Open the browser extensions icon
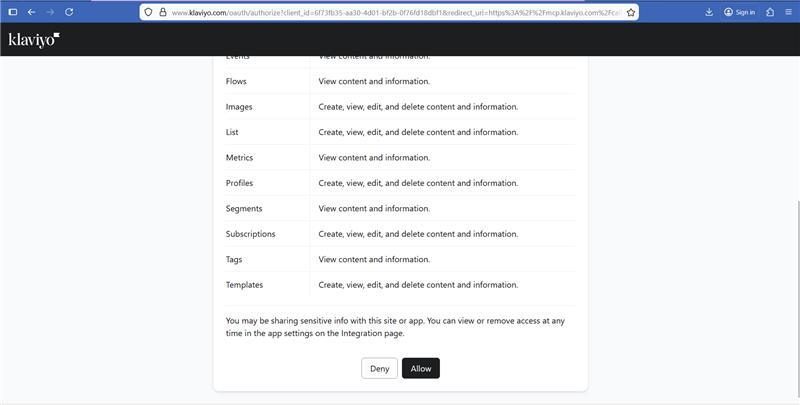Screen dimensions: 800x405 tap(770, 12)
